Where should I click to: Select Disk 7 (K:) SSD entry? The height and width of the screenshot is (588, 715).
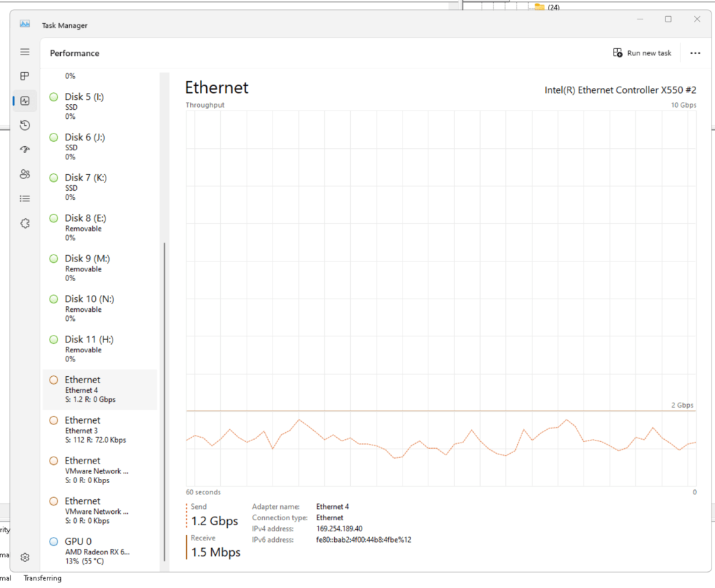point(100,187)
